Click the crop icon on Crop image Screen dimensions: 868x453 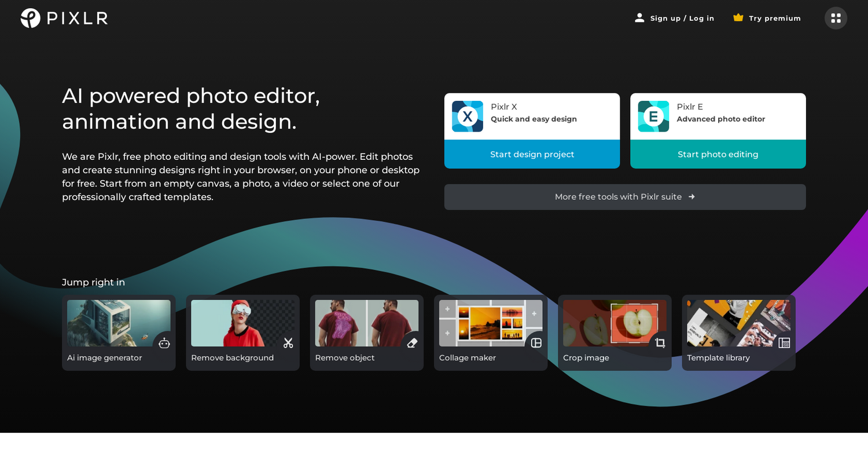pyautogui.click(x=660, y=343)
